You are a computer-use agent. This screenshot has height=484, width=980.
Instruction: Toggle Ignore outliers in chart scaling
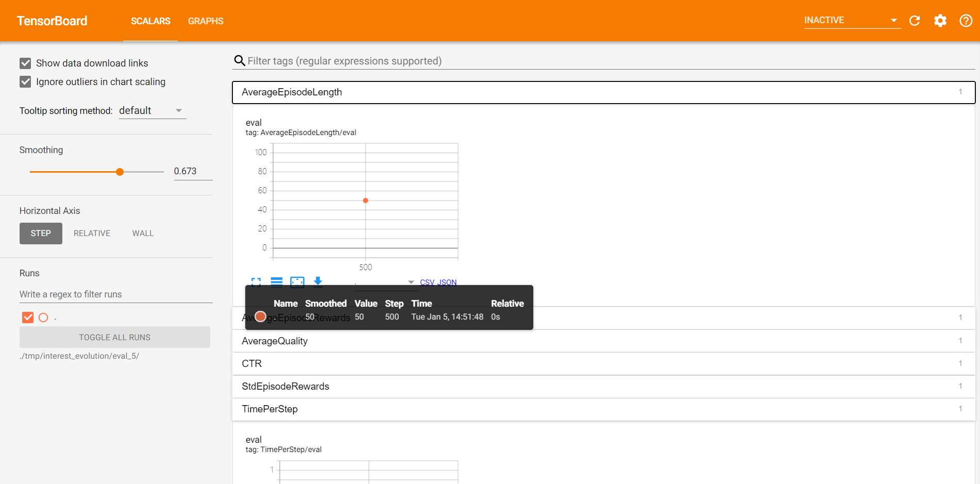click(x=25, y=82)
